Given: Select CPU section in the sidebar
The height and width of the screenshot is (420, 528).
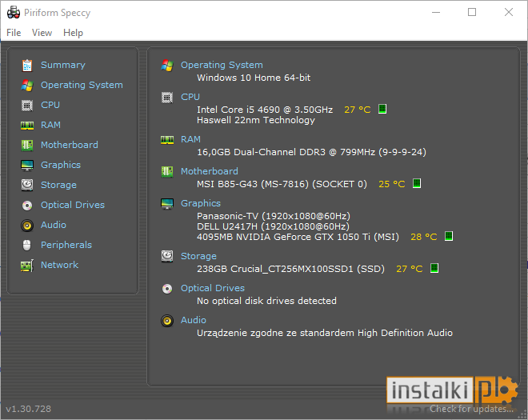Looking at the screenshot, I should click(50, 105).
